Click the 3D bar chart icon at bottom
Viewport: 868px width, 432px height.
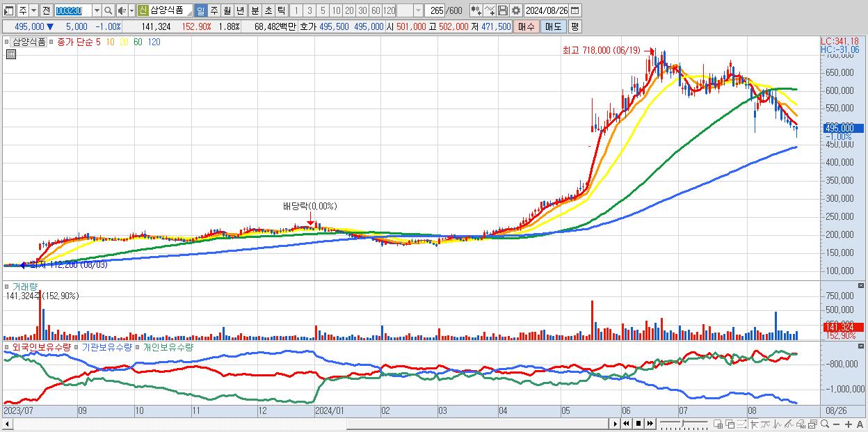pyautogui.click(x=801, y=424)
